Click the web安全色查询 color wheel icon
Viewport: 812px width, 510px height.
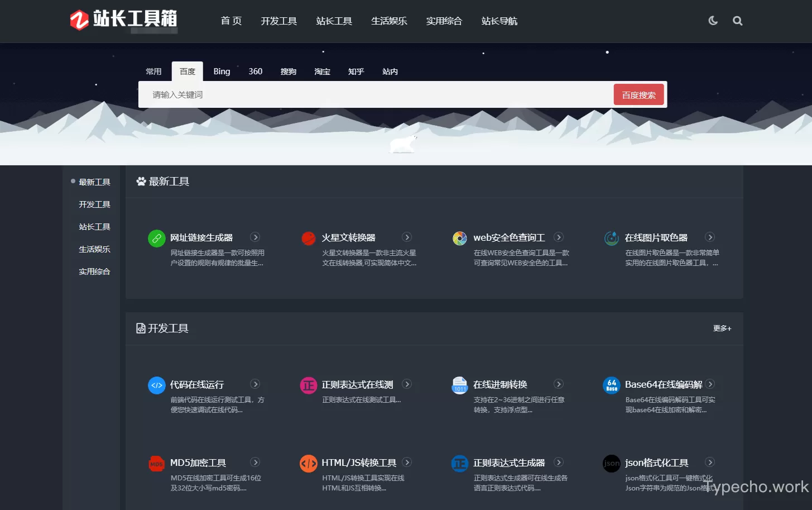coord(459,238)
